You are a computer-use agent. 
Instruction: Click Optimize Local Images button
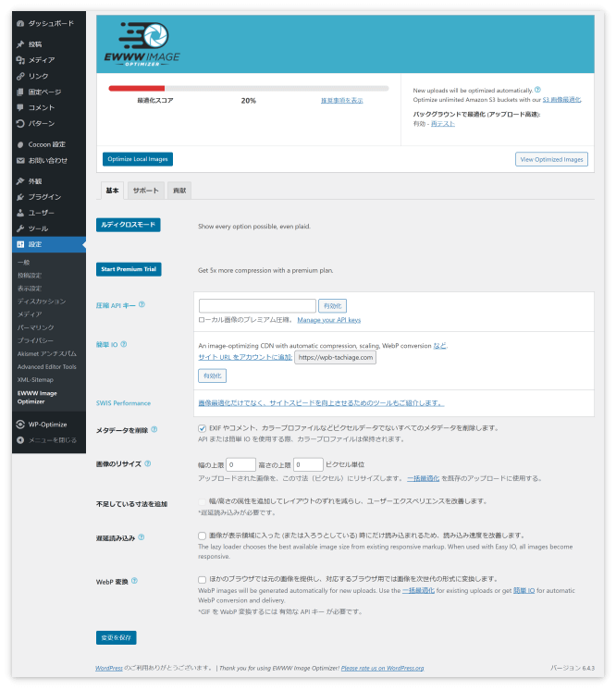pos(138,159)
